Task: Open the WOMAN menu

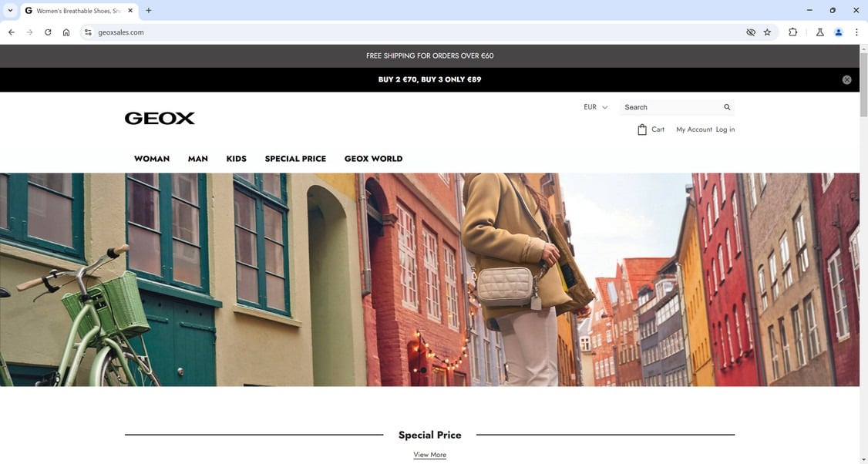Action: coord(152,159)
